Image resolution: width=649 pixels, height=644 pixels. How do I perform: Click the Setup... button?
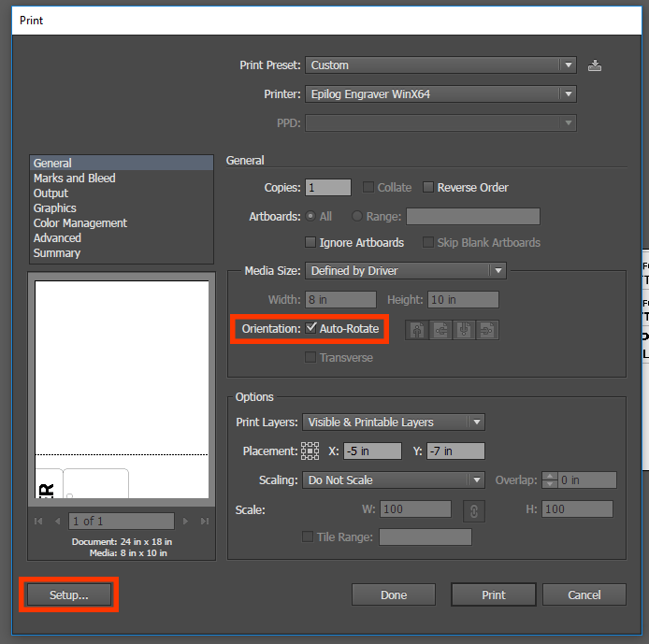pyautogui.click(x=68, y=595)
